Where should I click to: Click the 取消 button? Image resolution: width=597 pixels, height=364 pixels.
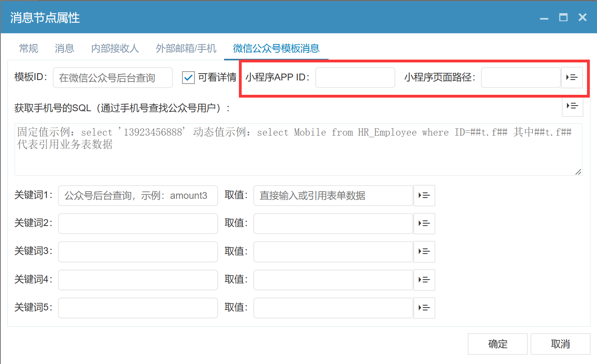coord(560,344)
